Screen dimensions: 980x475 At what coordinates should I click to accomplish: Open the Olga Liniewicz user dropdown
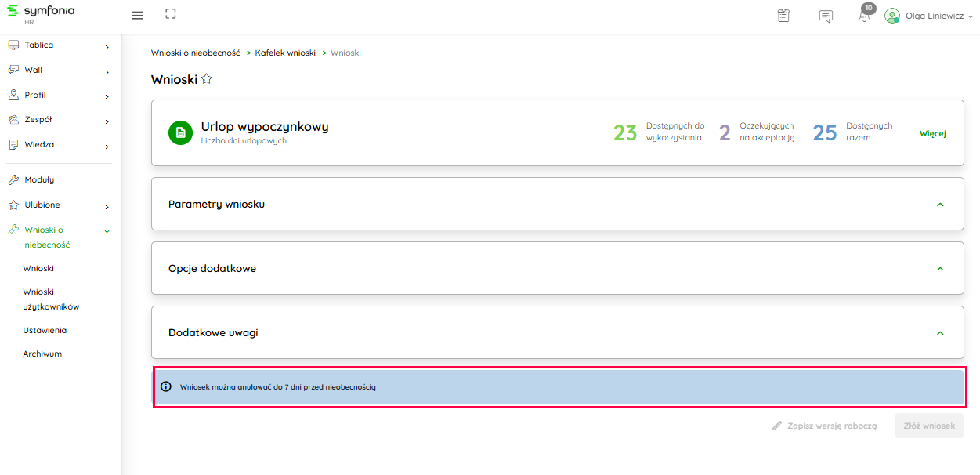928,16
